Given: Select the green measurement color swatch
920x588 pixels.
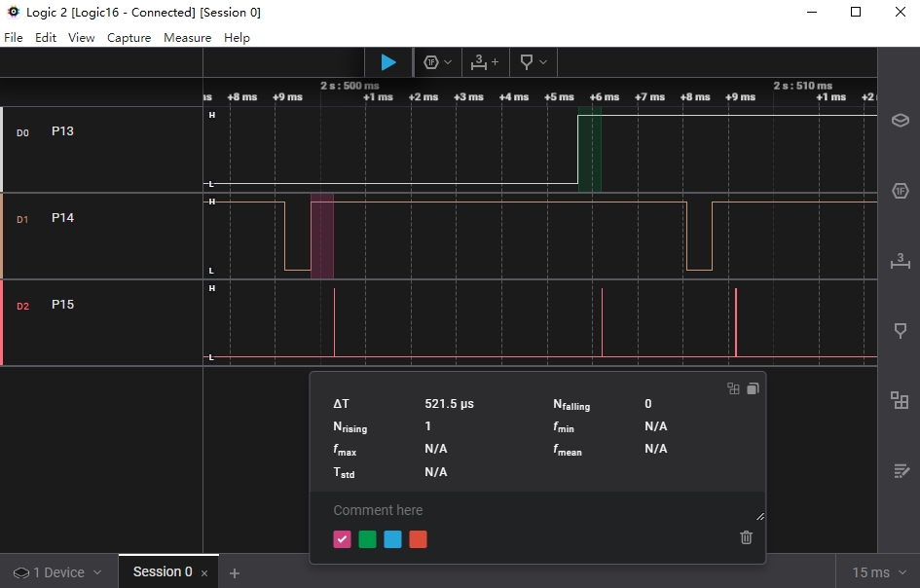Looking at the screenshot, I should click(367, 539).
